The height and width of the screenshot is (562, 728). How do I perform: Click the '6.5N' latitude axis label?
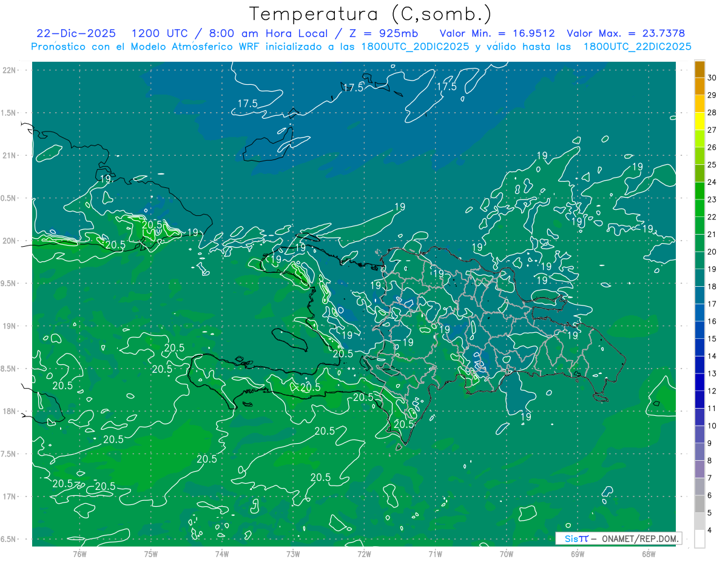(x=9, y=539)
